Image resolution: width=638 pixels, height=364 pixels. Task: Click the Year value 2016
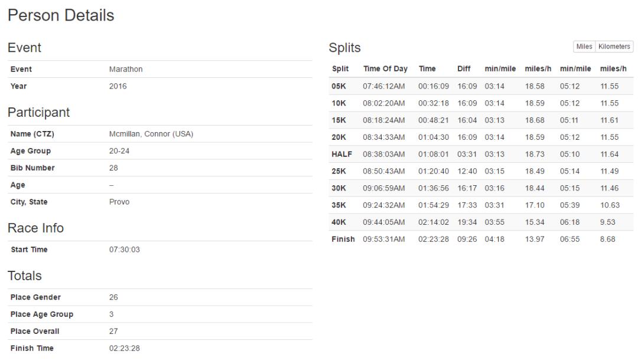point(118,86)
